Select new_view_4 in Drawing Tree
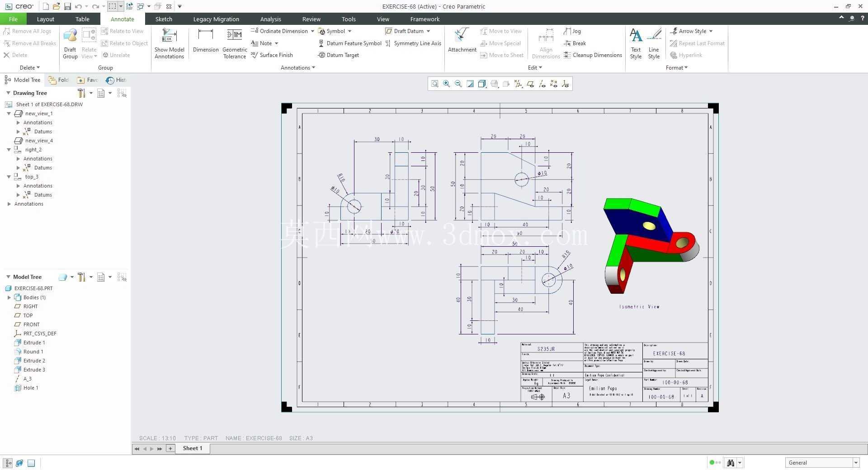Image resolution: width=868 pixels, height=470 pixels. [34, 141]
